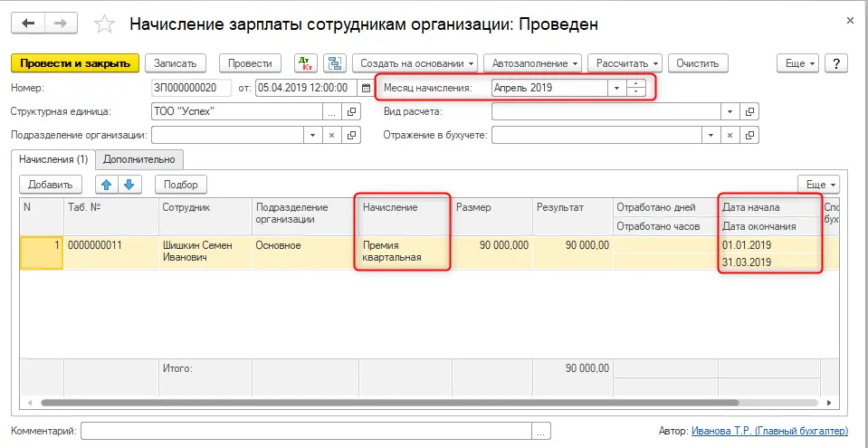Go forward with the right arrow
868x448 pixels.
61,24
